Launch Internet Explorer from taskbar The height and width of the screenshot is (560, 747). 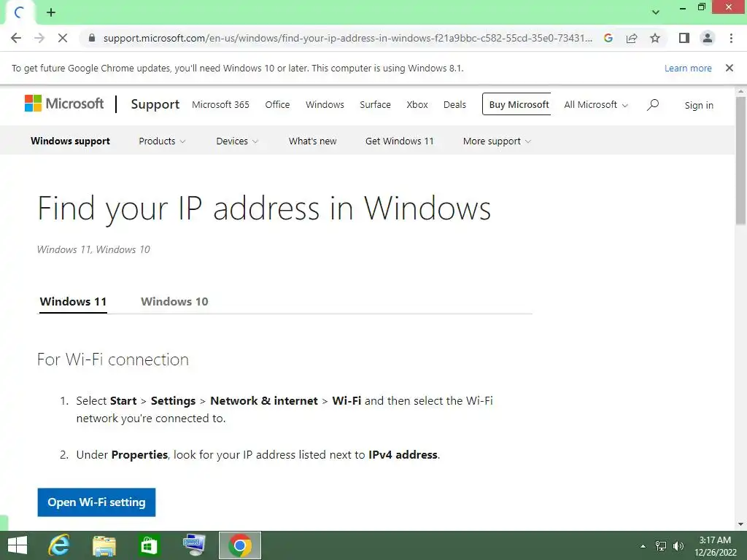point(59,545)
